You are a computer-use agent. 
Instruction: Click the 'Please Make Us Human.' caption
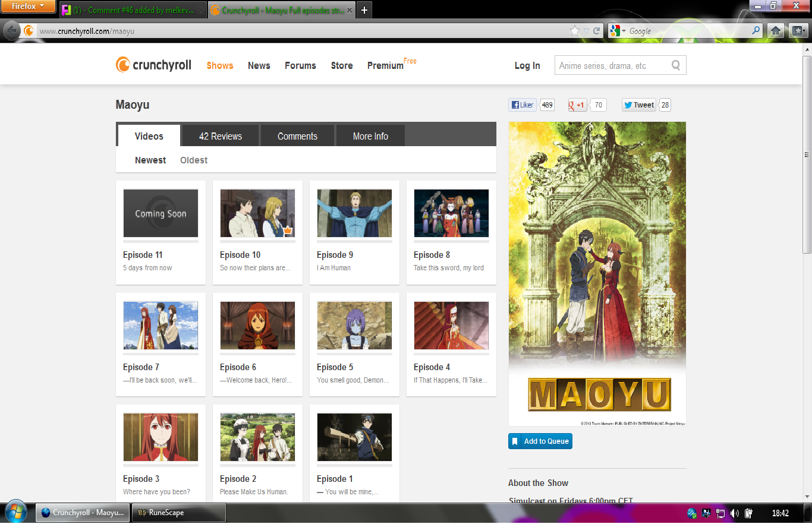pos(254,492)
